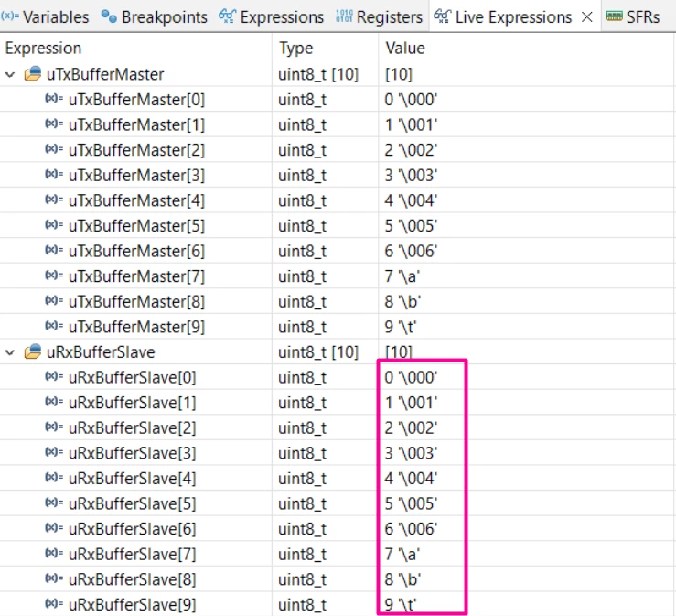Click the value of uRxBufferSlave[5]

pos(411,503)
